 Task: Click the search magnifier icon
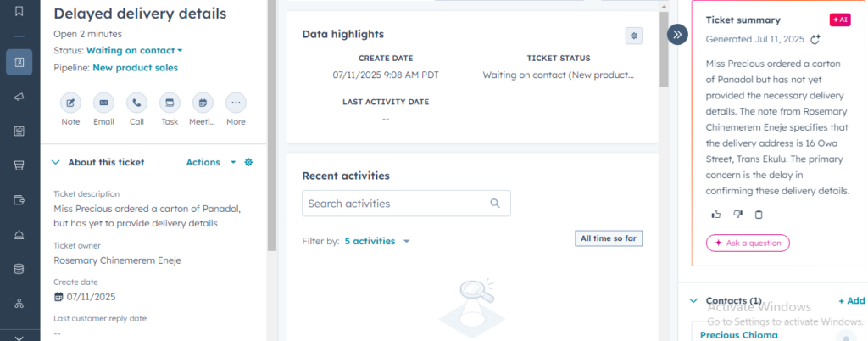pyautogui.click(x=495, y=204)
